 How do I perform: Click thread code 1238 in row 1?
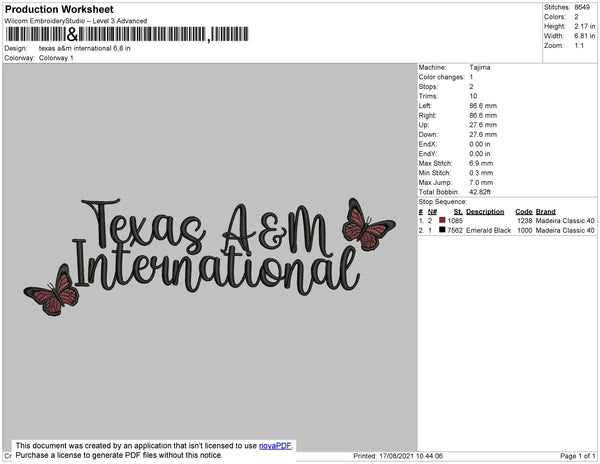point(525,221)
